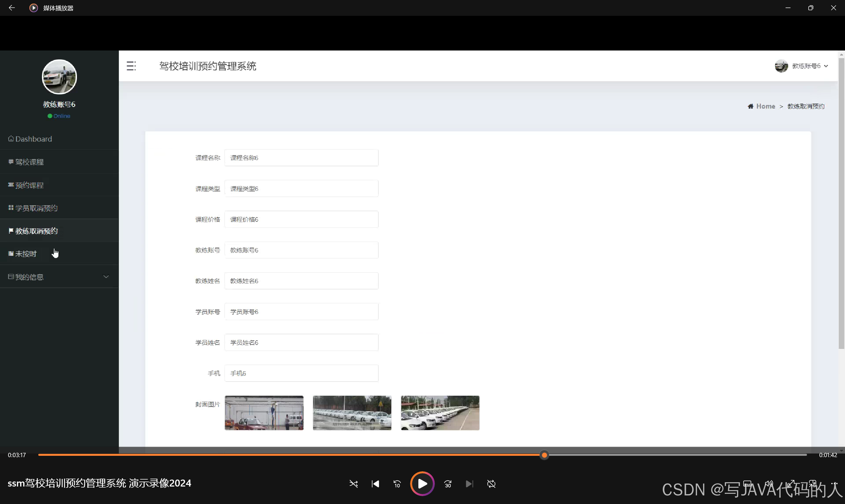Skip forward 30 seconds
This screenshot has width=845, height=504.
coord(448,484)
